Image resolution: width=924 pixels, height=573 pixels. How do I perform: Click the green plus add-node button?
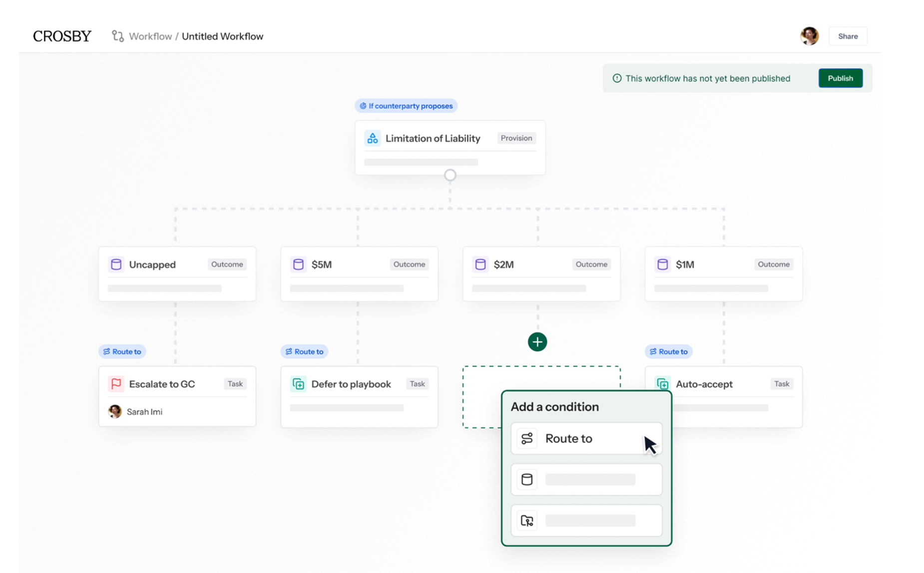pos(537,342)
